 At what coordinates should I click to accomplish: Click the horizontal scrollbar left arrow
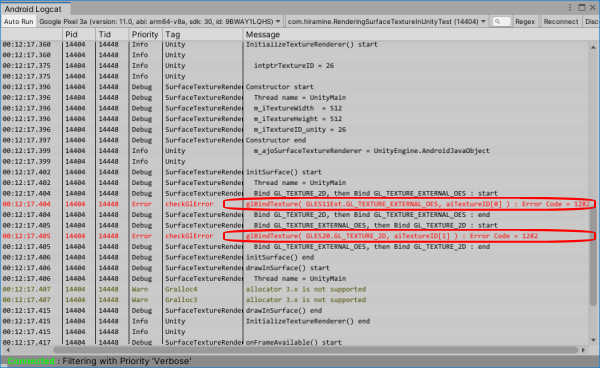8,350
